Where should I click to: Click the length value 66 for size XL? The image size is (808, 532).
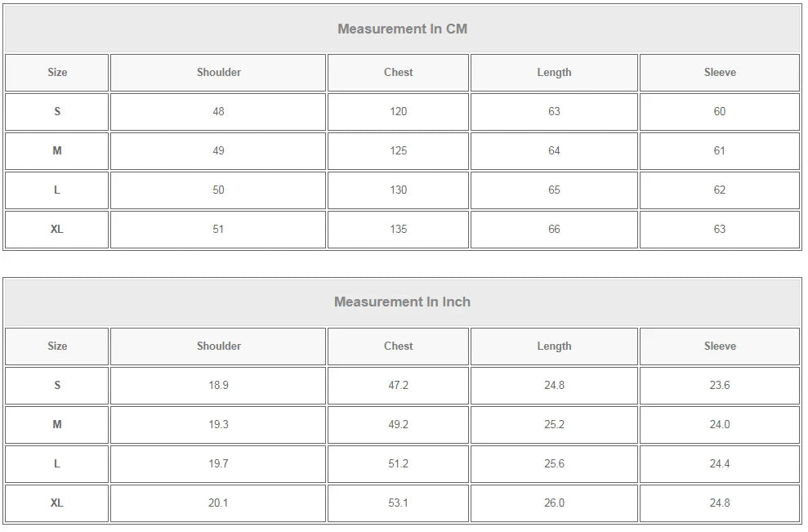pos(554,229)
